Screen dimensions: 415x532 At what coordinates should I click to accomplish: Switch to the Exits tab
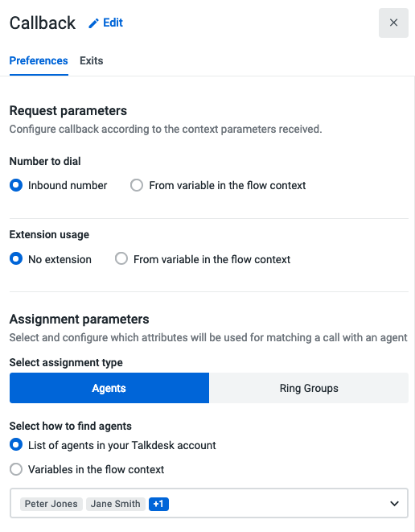coord(91,60)
